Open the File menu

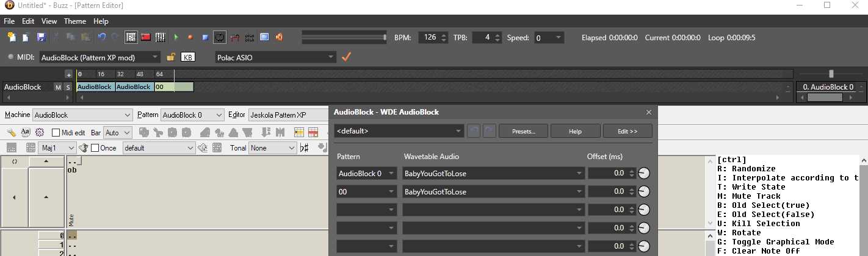point(9,21)
